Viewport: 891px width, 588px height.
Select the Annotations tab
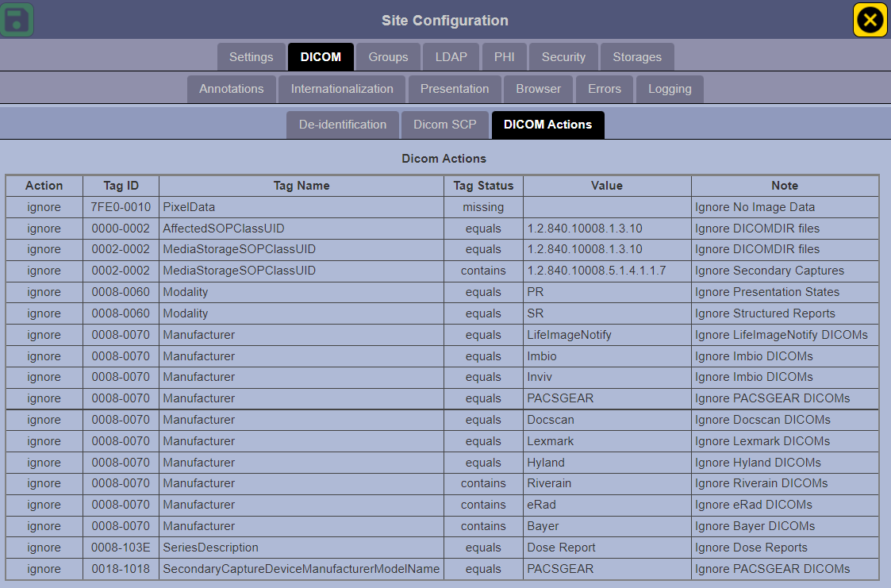click(x=231, y=88)
